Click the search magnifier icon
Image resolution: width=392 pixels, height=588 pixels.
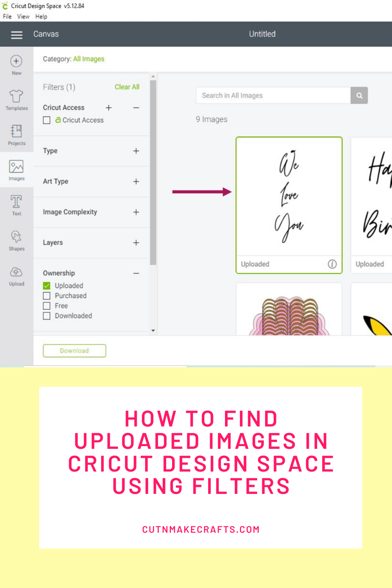[x=359, y=95]
